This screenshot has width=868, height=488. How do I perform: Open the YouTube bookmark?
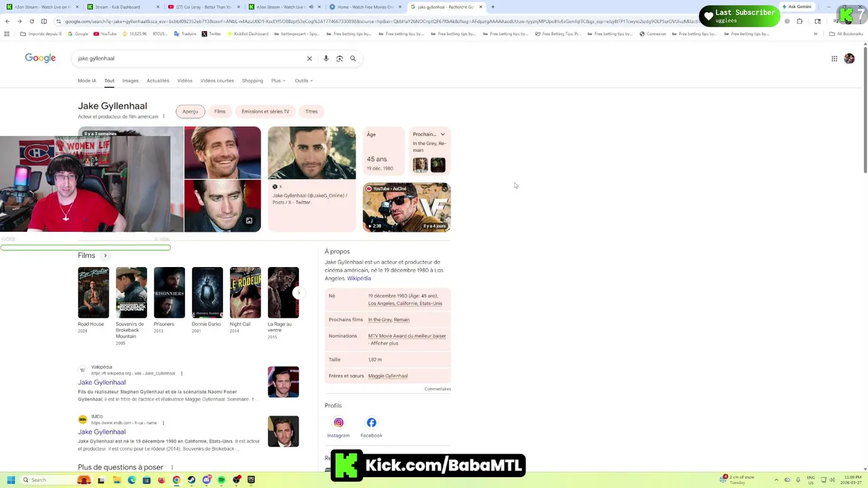[105, 33]
